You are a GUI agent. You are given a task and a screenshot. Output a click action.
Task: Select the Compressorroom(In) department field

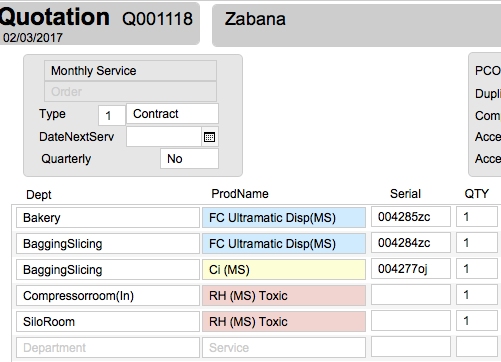click(x=108, y=296)
